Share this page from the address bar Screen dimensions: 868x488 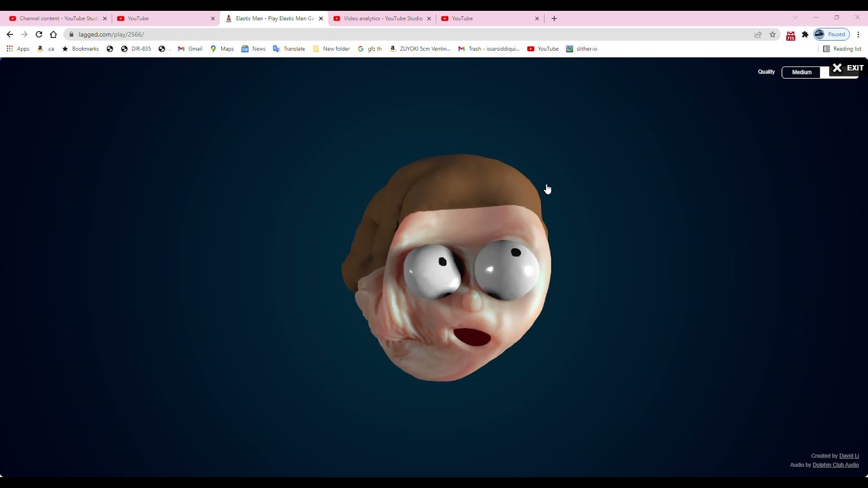[x=758, y=35]
